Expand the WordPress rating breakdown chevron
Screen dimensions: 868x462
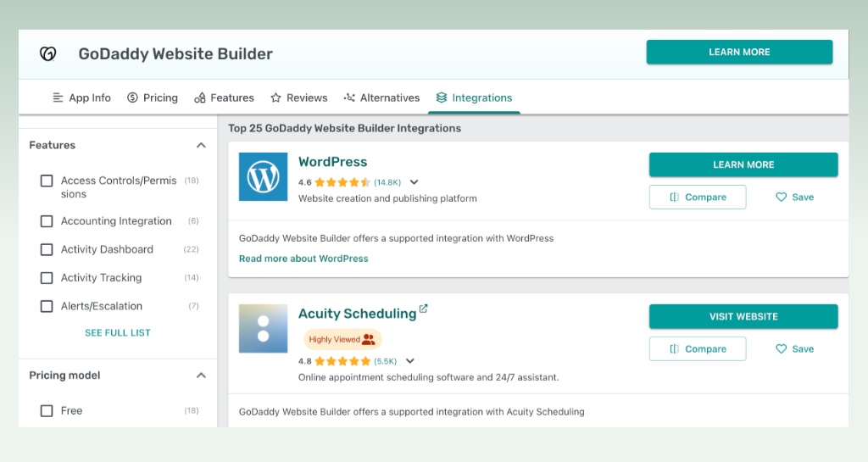(x=414, y=182)
